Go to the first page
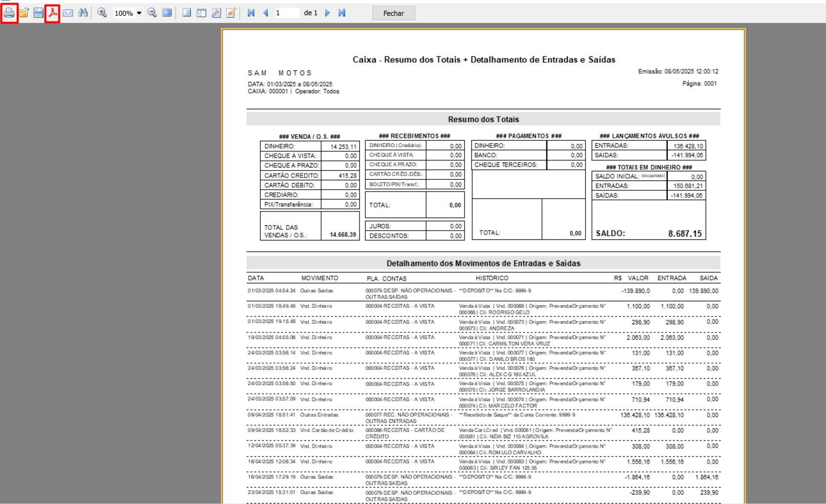Image resolution: width=826 pixels, height=504 pixels. [x=251, y=13]
